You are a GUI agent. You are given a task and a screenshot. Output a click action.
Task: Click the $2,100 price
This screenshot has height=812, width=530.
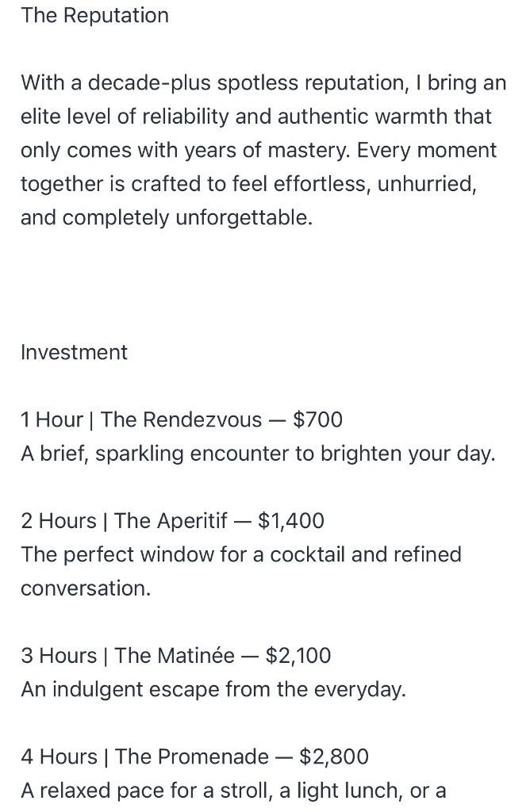tap(298, 656)
